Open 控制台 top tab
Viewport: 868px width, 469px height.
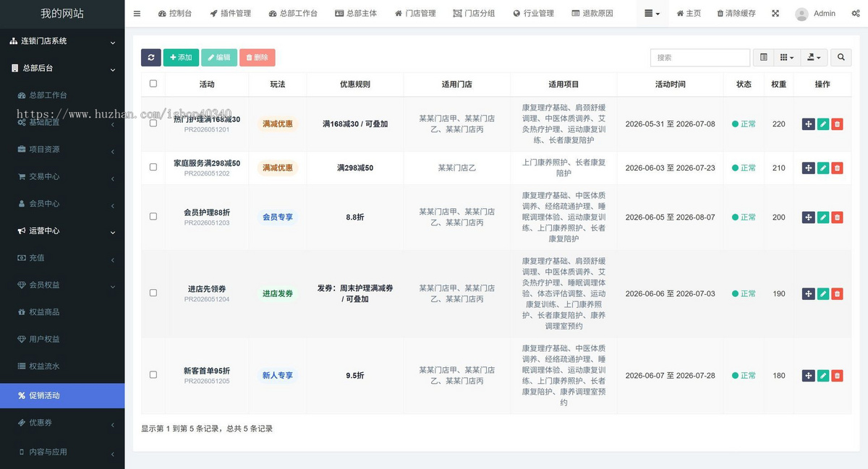pyautogui.click(x=175, y=13)
